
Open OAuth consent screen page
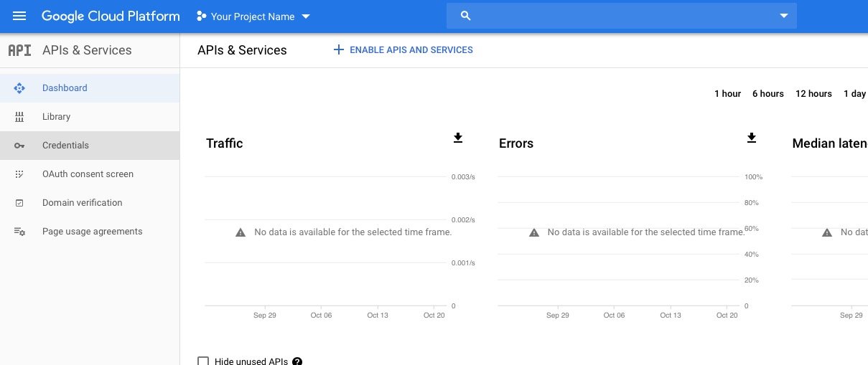(90, 174)
